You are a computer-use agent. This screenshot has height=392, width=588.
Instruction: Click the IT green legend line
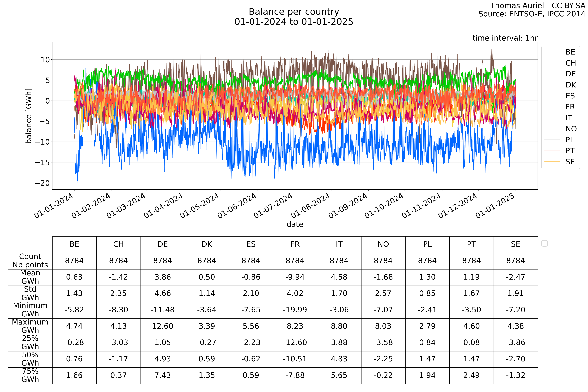pyautogui.click(x=552, y=118)
